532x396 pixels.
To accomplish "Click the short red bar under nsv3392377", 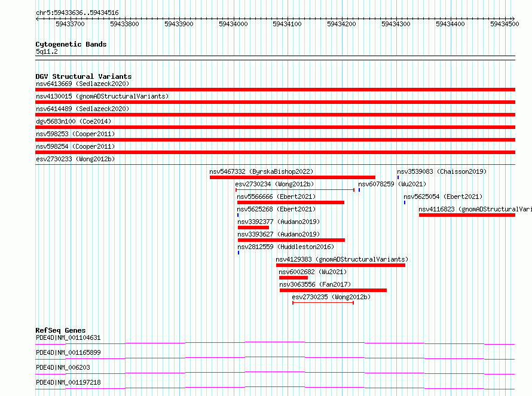I will pos(253,228).
